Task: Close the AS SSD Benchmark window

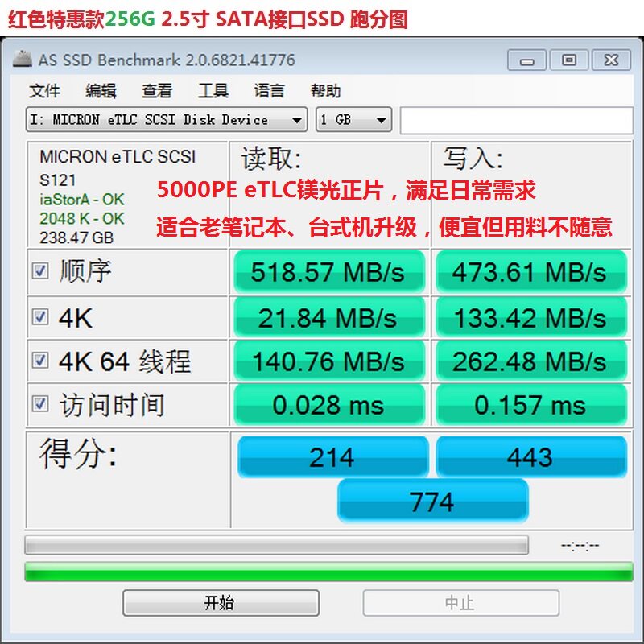Action: pyautogui.click(x=611, y=60)
